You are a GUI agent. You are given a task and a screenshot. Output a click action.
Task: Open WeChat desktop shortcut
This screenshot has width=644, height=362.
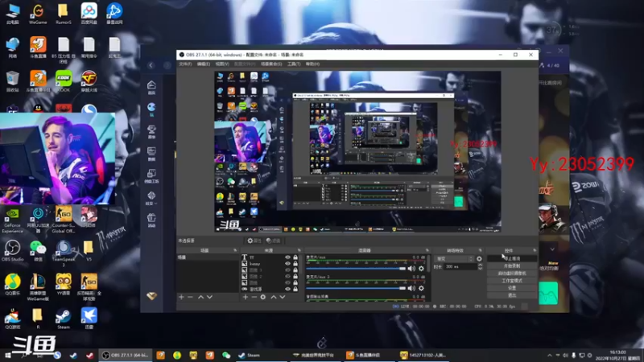[38, 251]
